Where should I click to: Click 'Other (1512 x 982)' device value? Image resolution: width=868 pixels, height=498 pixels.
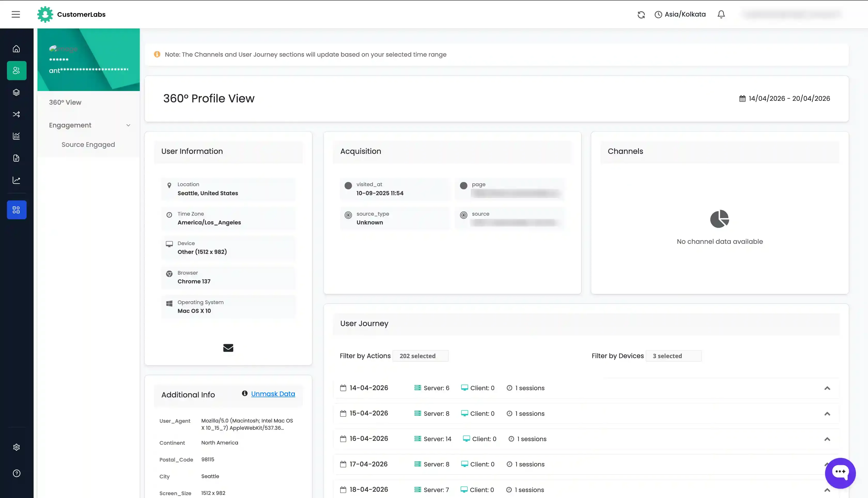(202, 252)
